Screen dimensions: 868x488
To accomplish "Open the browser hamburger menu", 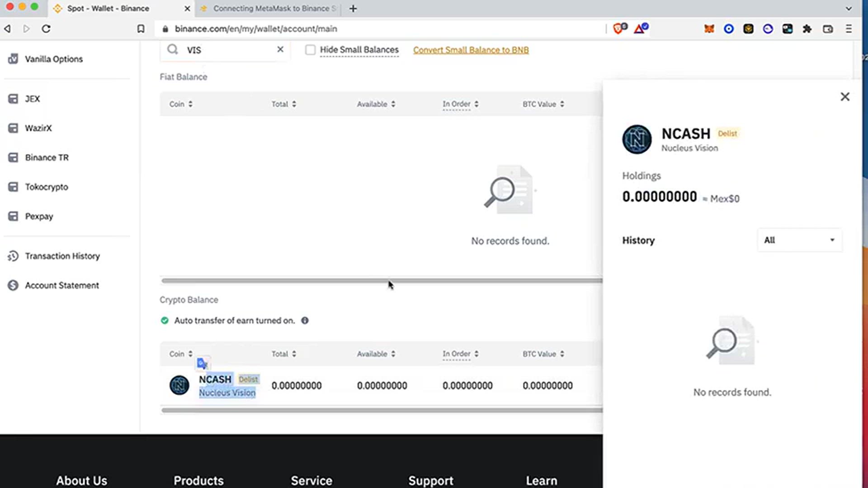I will tap(849, 29).
